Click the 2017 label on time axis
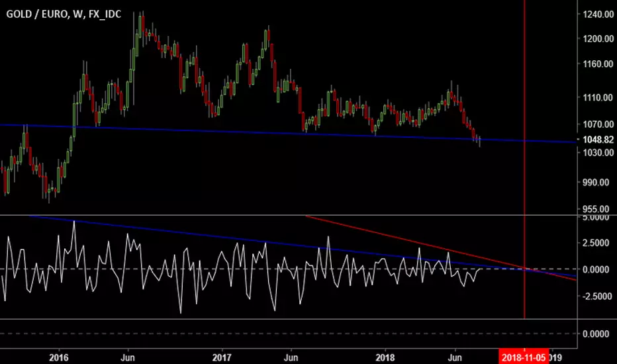Screen dimensions: 617x364 click(222, 357)
